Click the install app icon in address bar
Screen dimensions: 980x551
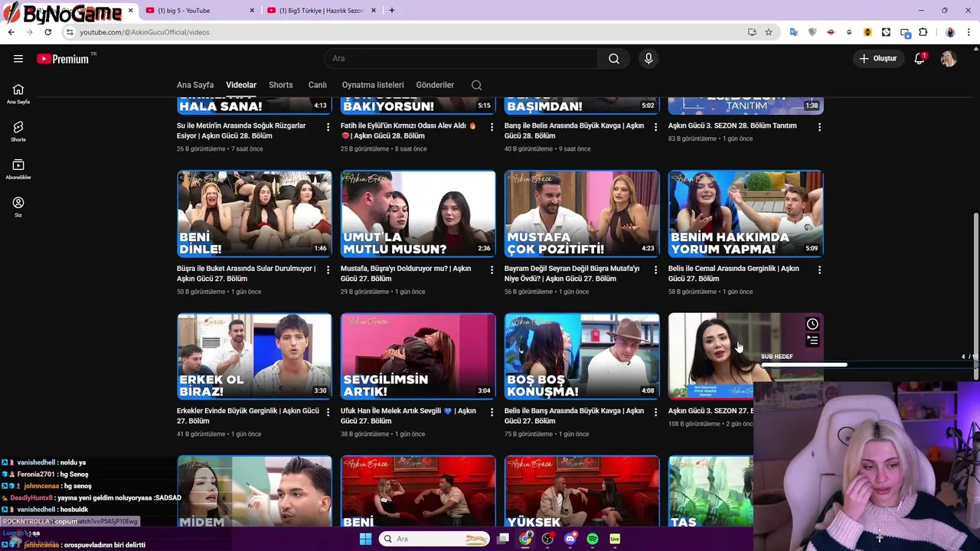752,32
